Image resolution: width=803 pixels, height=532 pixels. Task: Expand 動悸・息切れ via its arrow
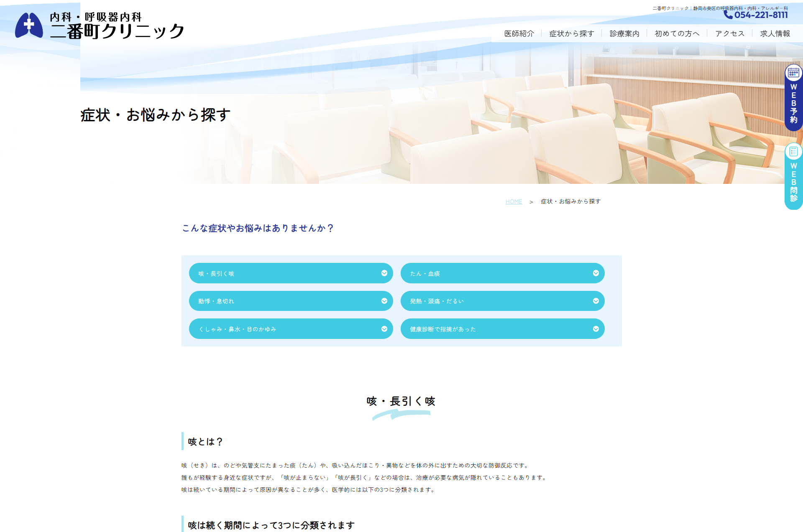coord(384,301)
